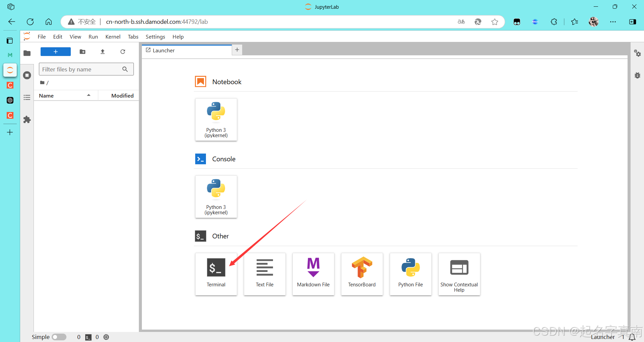This screenshot has height=342, width=644.
Task: Click the JupyterLab logo icon
Action: [x=27, y=36]
